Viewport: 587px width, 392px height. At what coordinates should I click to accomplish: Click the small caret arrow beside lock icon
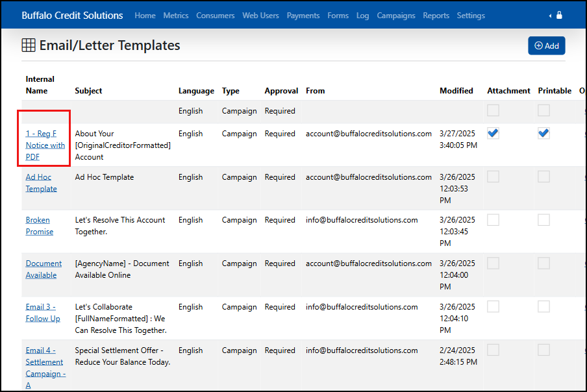tap(550, 16)
